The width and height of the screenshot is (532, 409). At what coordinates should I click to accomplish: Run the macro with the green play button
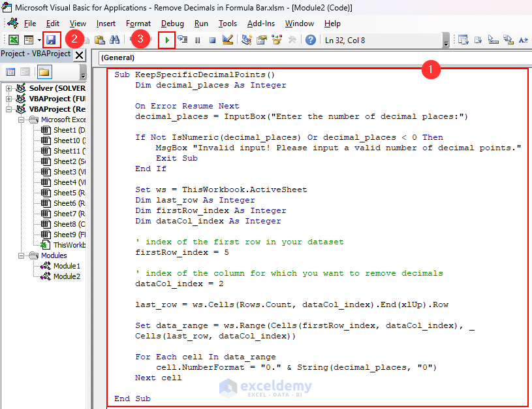click(167, 40)
